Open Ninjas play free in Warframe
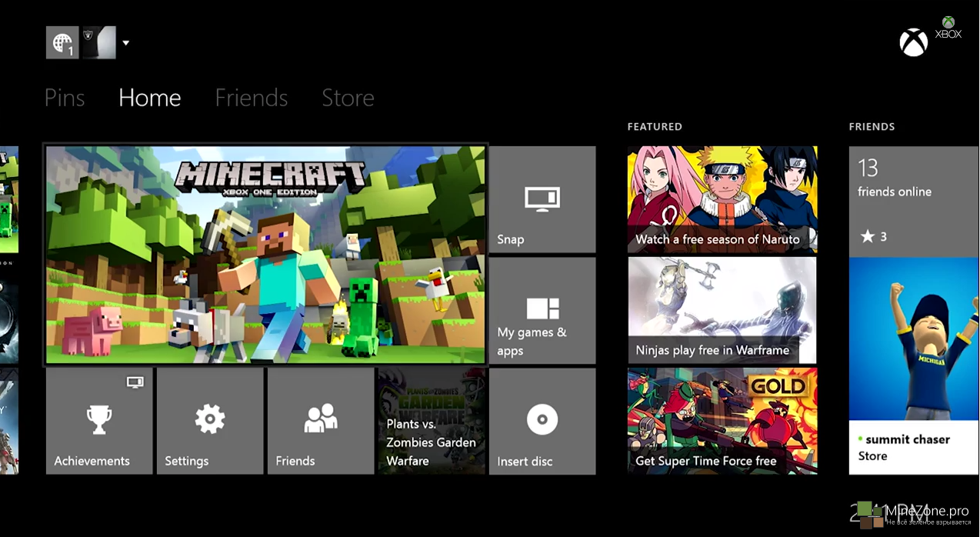Viewport: 980px width, 537px height. (x=722, y=310)
